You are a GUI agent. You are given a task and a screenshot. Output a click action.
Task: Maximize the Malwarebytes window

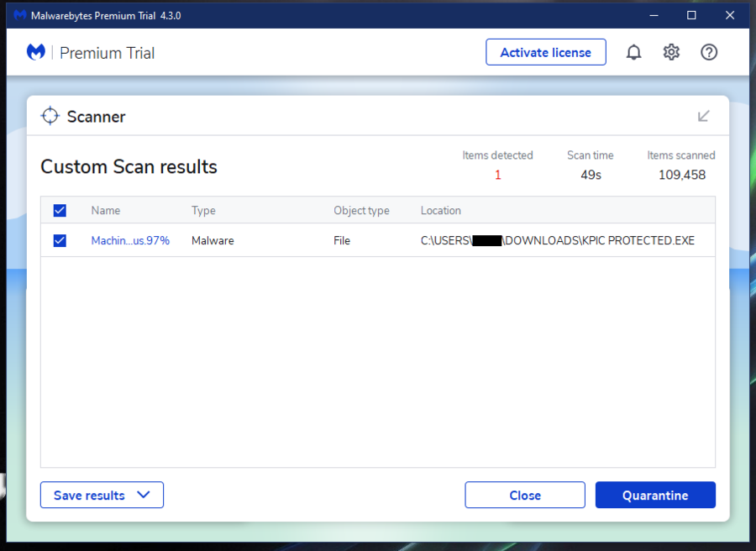[x=691, y=15]
